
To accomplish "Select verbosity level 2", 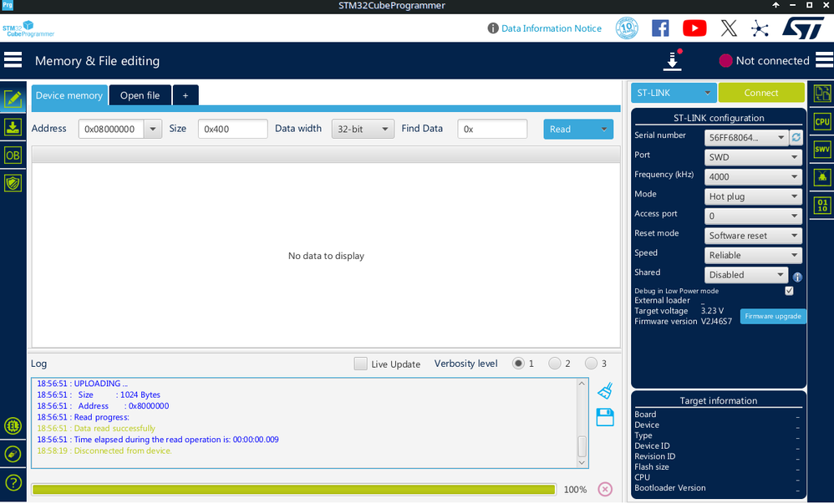I will [555, 364].
